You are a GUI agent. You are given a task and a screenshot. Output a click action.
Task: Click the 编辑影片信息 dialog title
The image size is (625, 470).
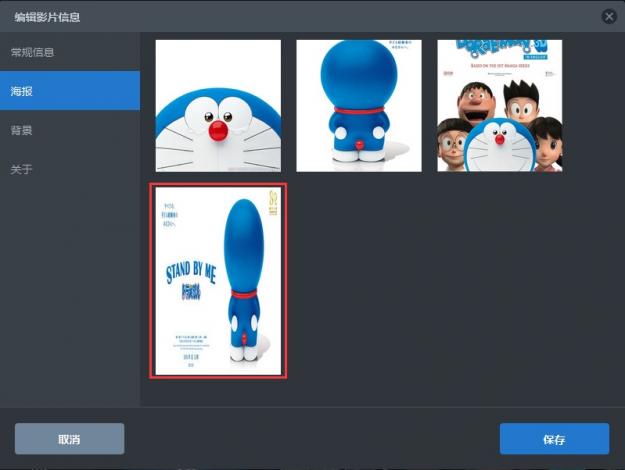[x=47, y=17]
